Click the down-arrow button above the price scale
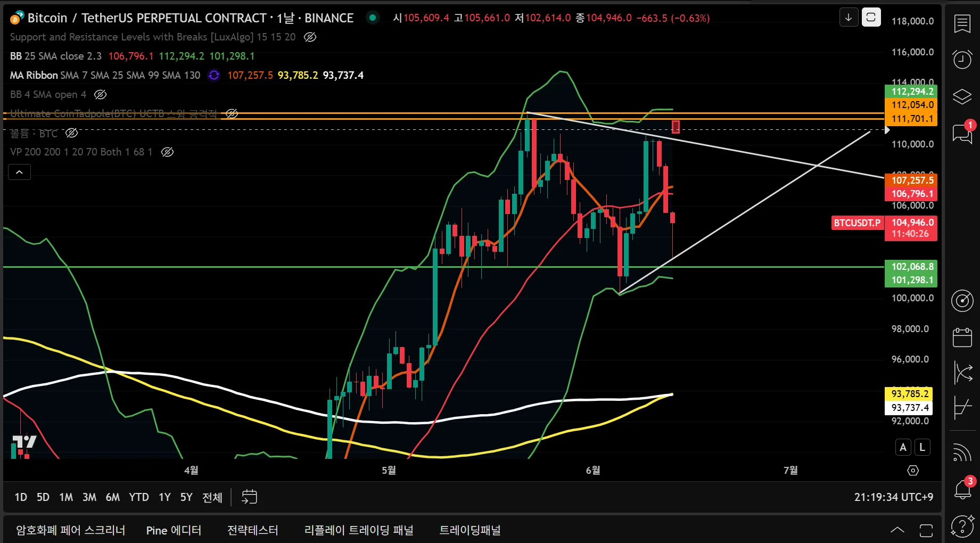The height and width of the screenshot is (543, 980). point(849,18)
